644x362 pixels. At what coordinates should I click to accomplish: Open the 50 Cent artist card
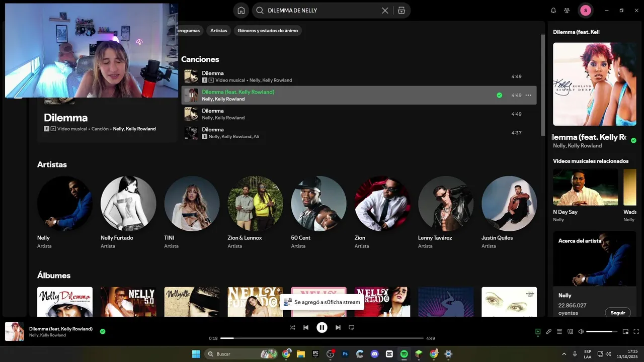pyautogui.click(x=318, y=213)
